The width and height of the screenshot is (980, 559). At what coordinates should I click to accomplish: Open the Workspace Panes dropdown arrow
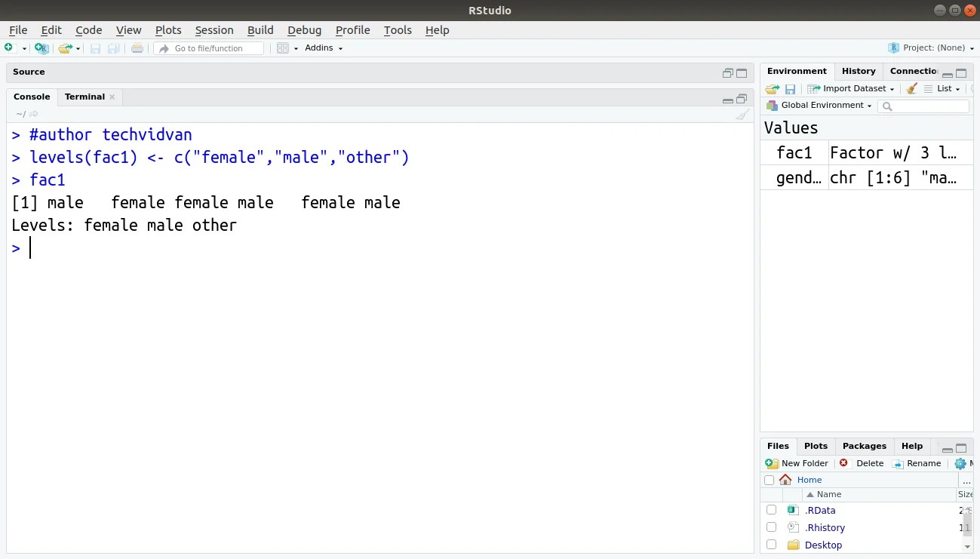[x=296, y=49]
